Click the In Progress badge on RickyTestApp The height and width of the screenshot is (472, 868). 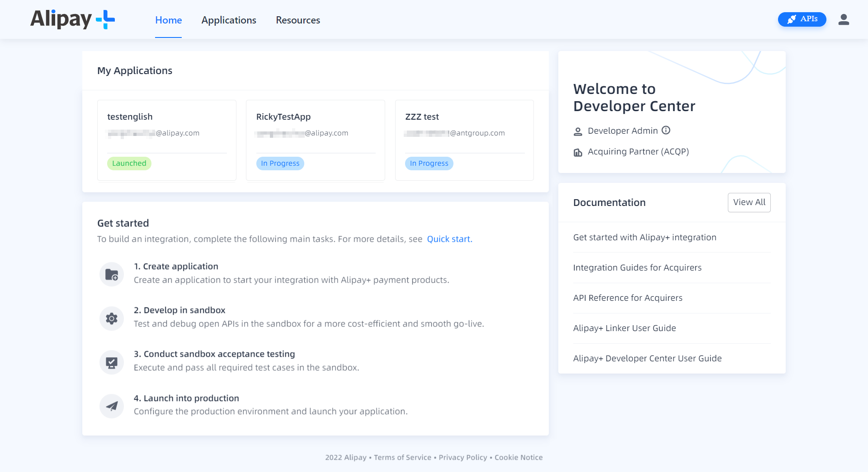280,163
